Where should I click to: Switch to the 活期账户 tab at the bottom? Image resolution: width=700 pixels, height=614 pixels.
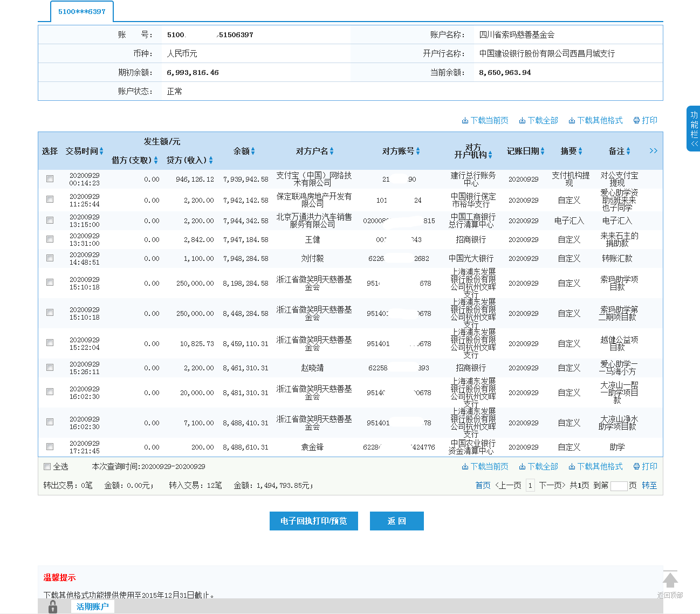pyautogui.click(x=92, y=606)
